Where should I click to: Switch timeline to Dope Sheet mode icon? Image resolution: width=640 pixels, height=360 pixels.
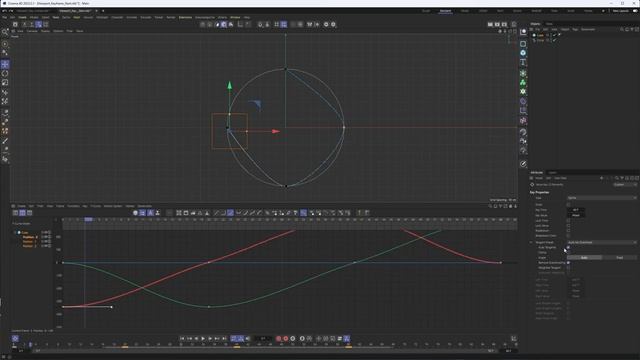[x=15, y=213]
